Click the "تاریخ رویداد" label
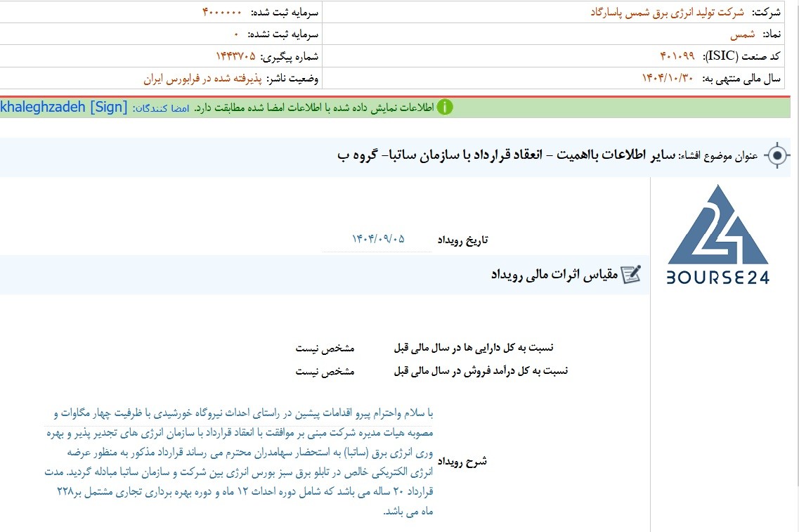 [462, 240]
